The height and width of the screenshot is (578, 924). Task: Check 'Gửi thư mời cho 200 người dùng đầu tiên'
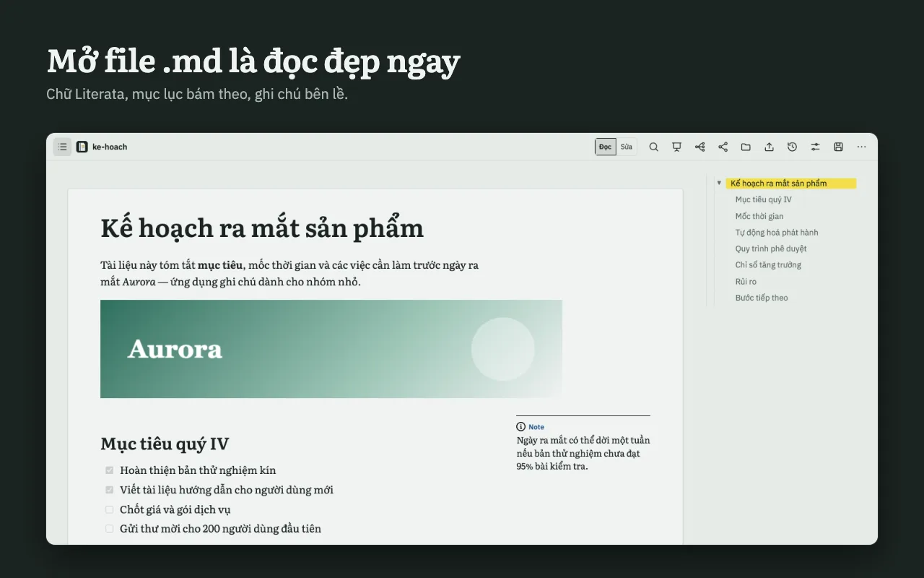pos(110,529)
